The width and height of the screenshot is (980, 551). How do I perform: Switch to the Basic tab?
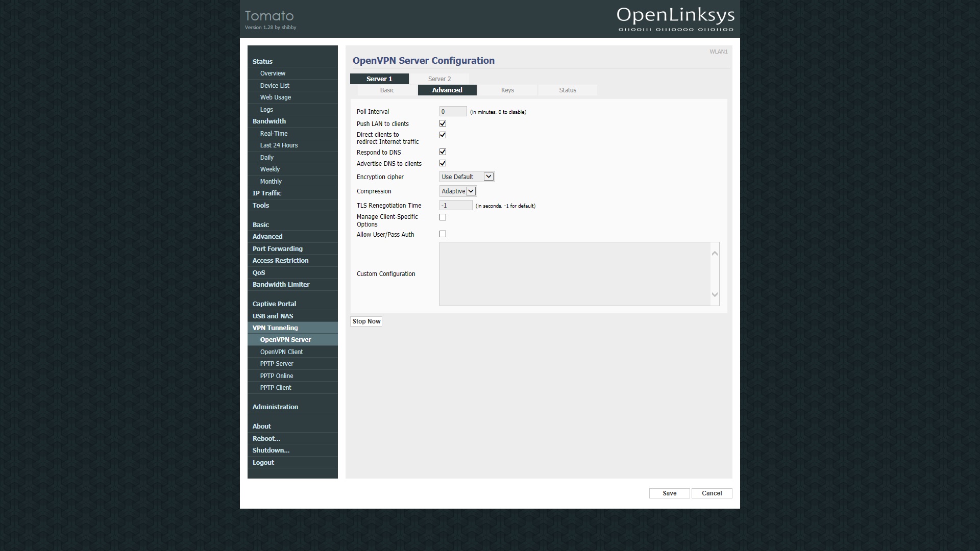(x=387, y=90)
